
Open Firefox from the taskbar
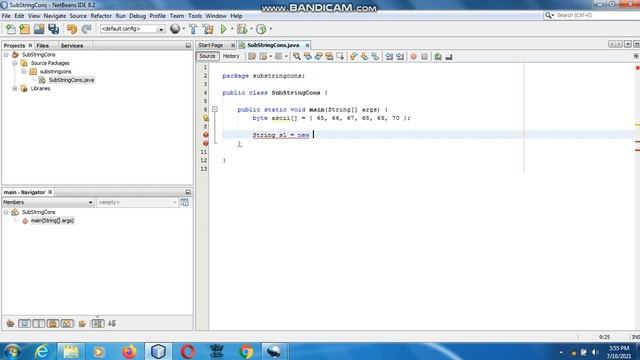[129, 351]
